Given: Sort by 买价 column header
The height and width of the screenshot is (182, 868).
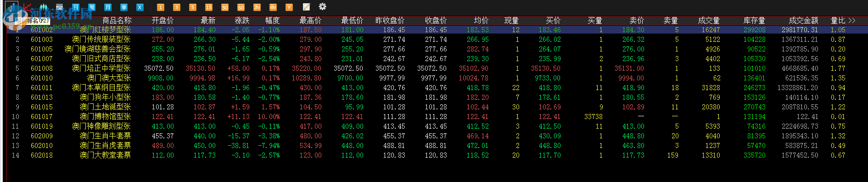Looking at the screenshot, I should (553, 21).
